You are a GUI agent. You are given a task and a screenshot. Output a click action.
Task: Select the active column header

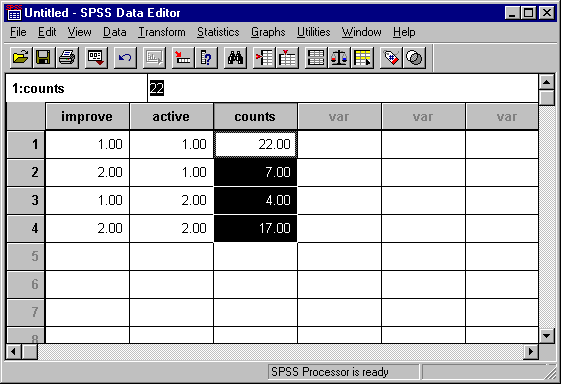point(171,117)
